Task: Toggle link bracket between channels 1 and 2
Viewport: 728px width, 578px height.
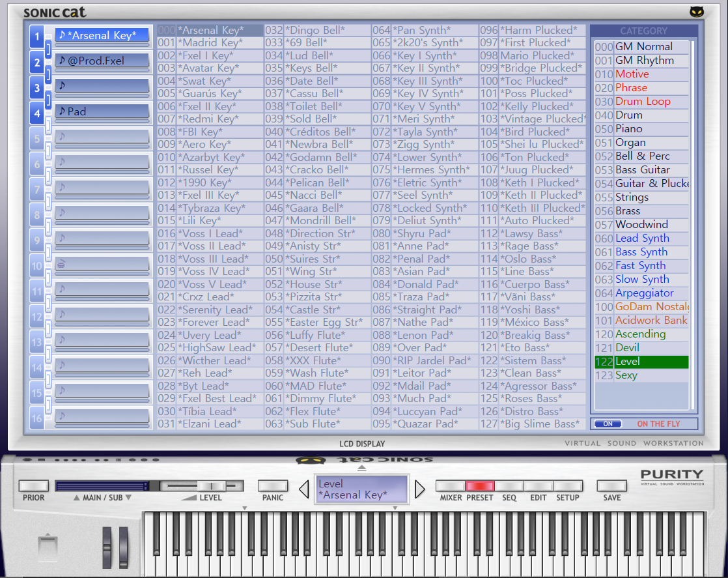Action: [x=48, y=50]
